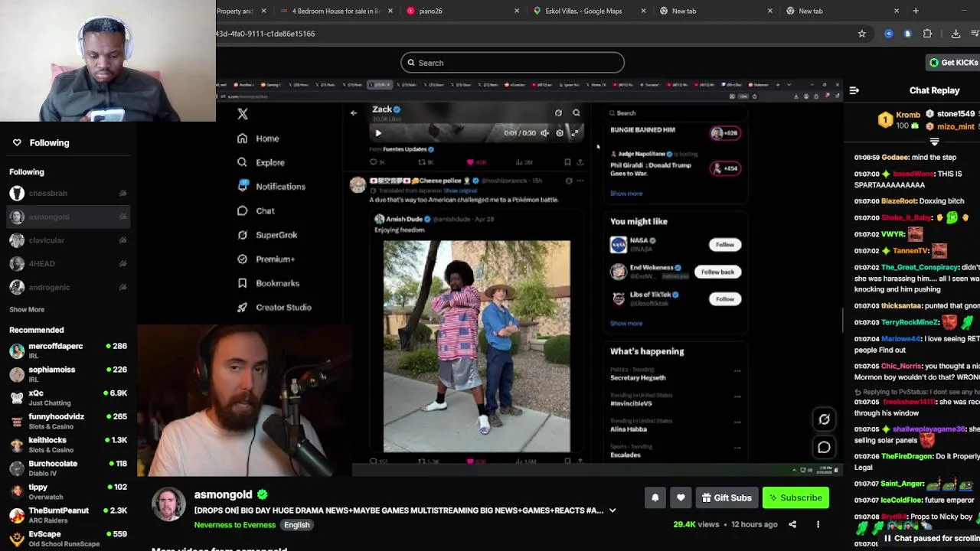Image resolution: width=980 pixels, height=551 pixels.
Task: Click the English language tag
Action: tap(297, 525)
